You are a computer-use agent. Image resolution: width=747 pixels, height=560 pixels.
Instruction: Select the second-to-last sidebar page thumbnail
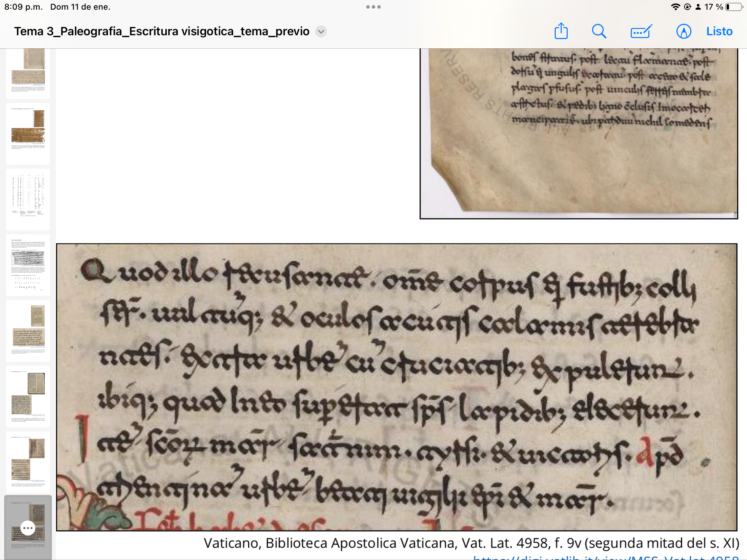(28, 461)
